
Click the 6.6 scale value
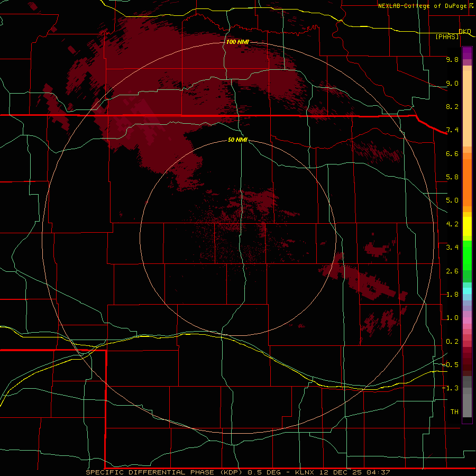click(452, 153)
